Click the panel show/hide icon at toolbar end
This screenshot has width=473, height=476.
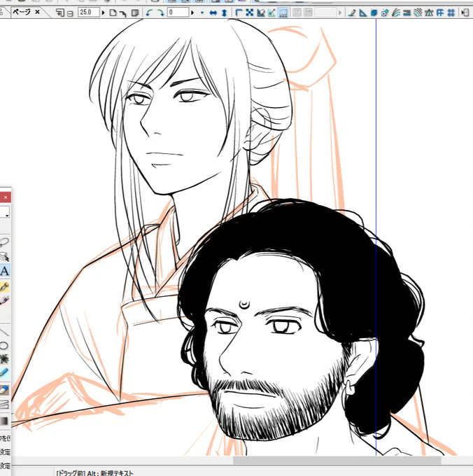click(x=465, y=13)
